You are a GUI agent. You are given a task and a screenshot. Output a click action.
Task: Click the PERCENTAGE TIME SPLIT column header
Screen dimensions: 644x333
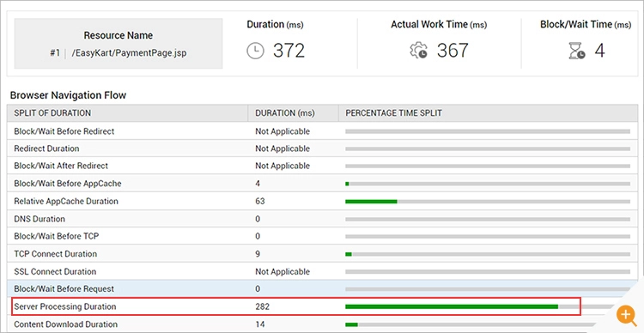click(394, 113)
